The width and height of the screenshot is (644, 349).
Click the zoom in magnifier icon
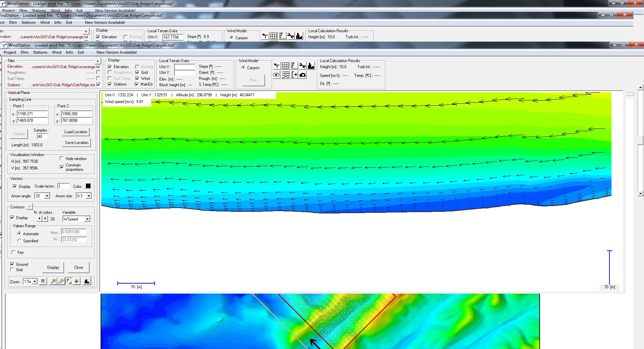pyautogui.click(x=53, y=281)
